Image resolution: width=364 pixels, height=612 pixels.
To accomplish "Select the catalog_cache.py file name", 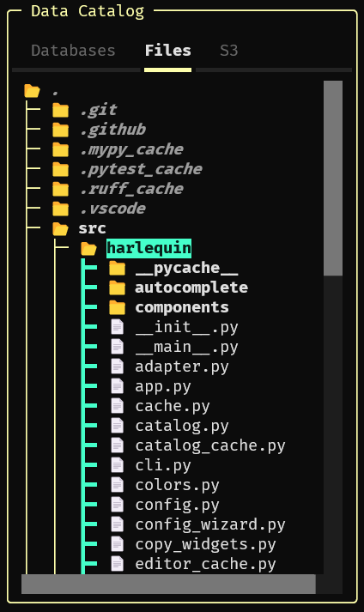I will coord(210,445).
